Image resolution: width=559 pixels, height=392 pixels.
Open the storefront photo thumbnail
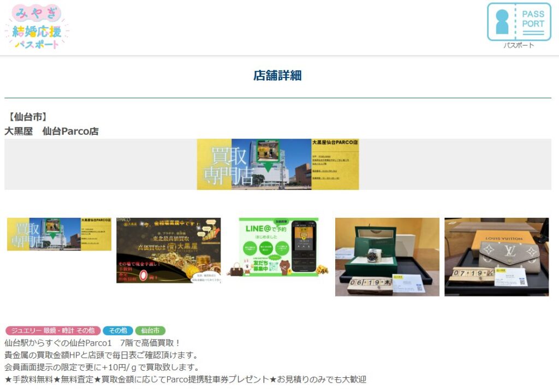(59, 234)
